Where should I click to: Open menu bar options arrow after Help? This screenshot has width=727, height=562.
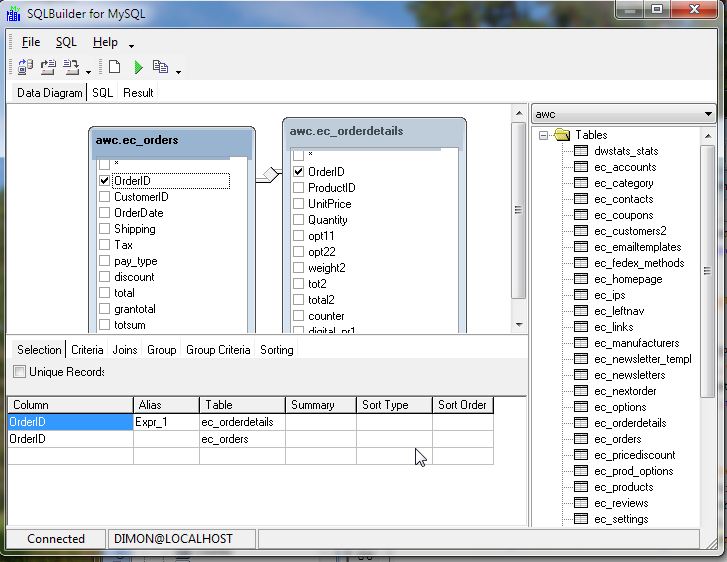131,45
